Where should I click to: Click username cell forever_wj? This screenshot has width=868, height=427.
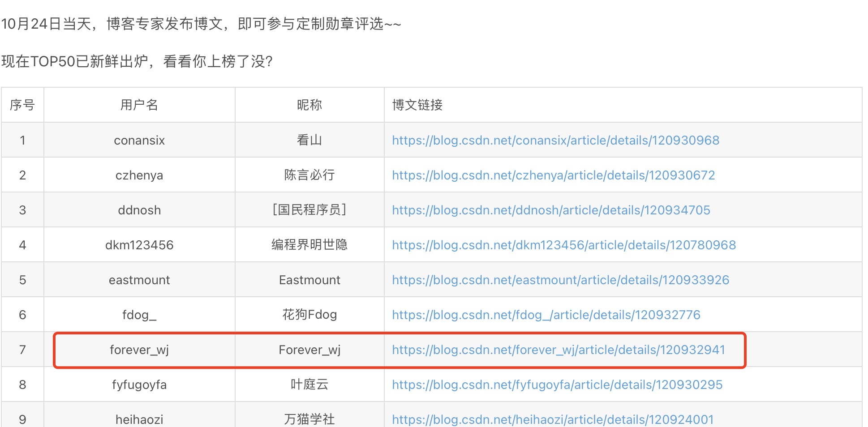[139, 350]
